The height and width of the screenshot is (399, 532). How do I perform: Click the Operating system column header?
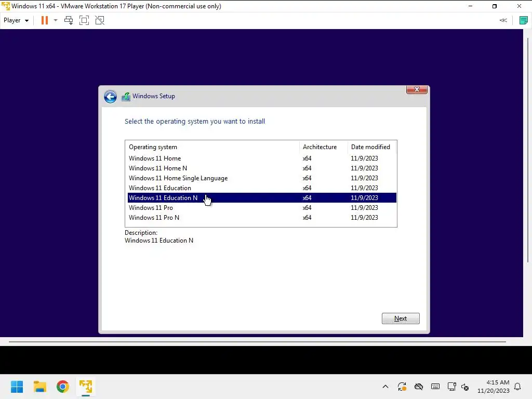tap(212, 147)
